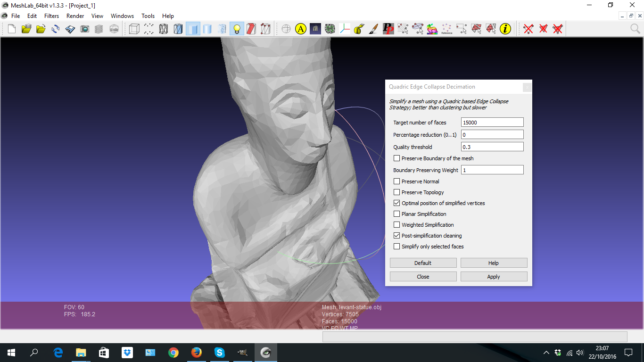Click the 'FOV: 60' readout

tap(74, 307)
